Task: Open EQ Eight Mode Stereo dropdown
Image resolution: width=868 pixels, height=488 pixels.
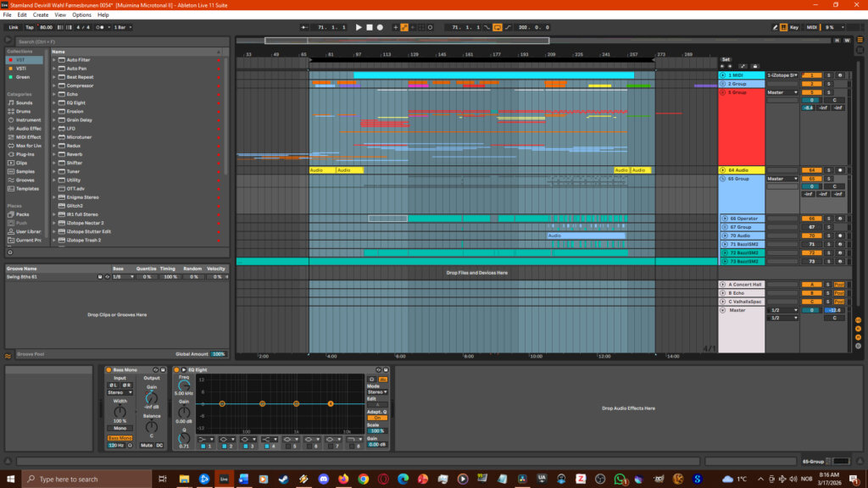Action: click(x=377, y=391)
